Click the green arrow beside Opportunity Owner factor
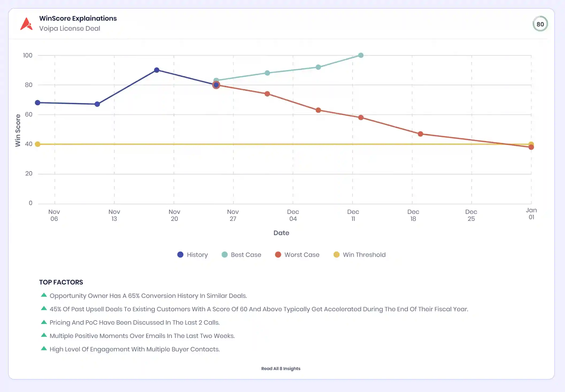 pyautogui.click(x=44, y=295)
